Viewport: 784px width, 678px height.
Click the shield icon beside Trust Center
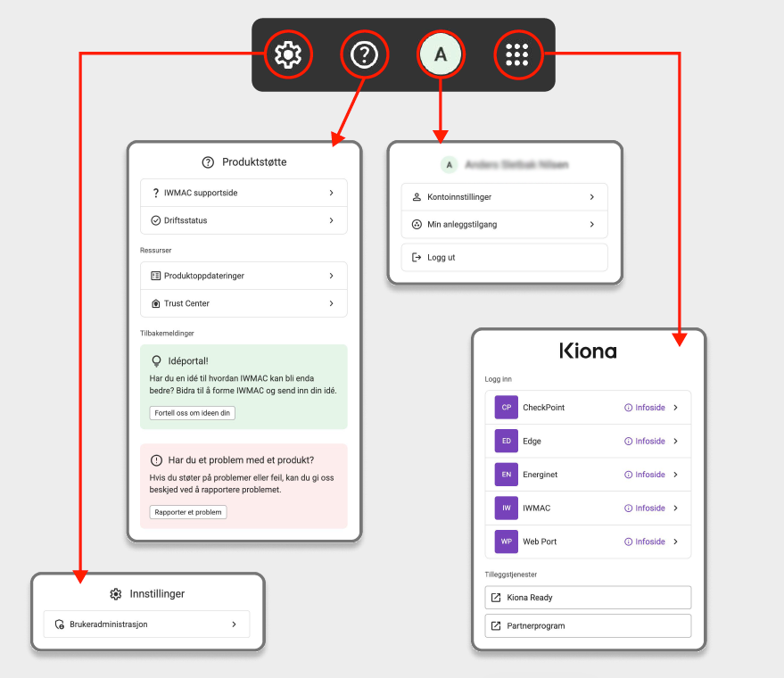(x=156, y=303)
